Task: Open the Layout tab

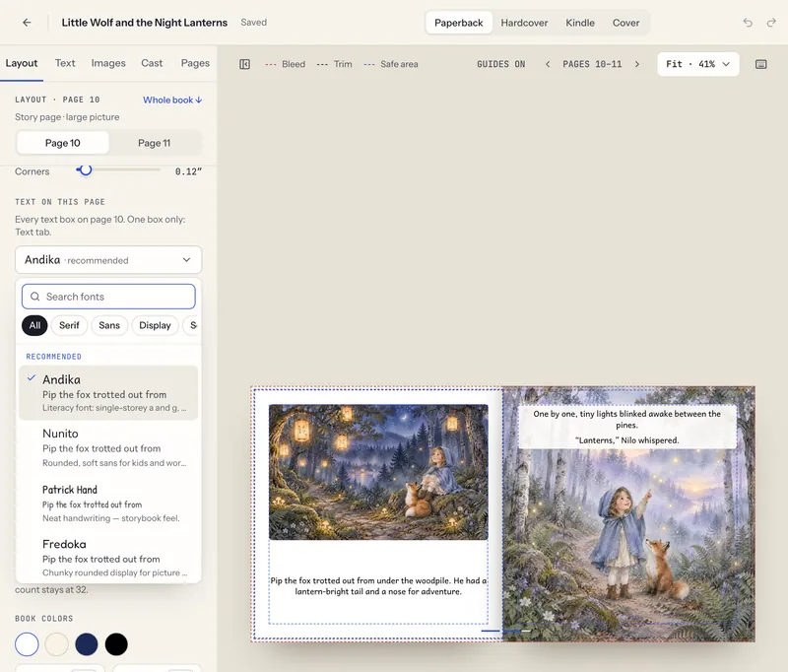Action: coord(22,63)
